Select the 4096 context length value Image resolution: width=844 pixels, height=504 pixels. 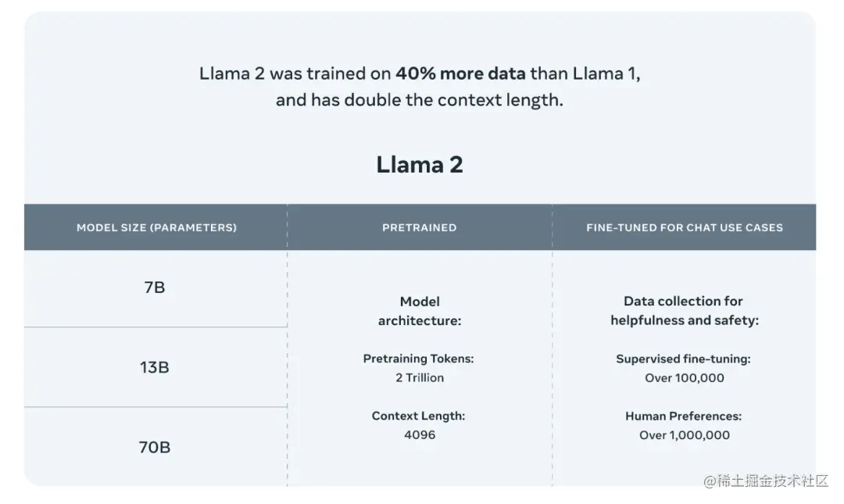pyautogui.click(x=420, y=434)
